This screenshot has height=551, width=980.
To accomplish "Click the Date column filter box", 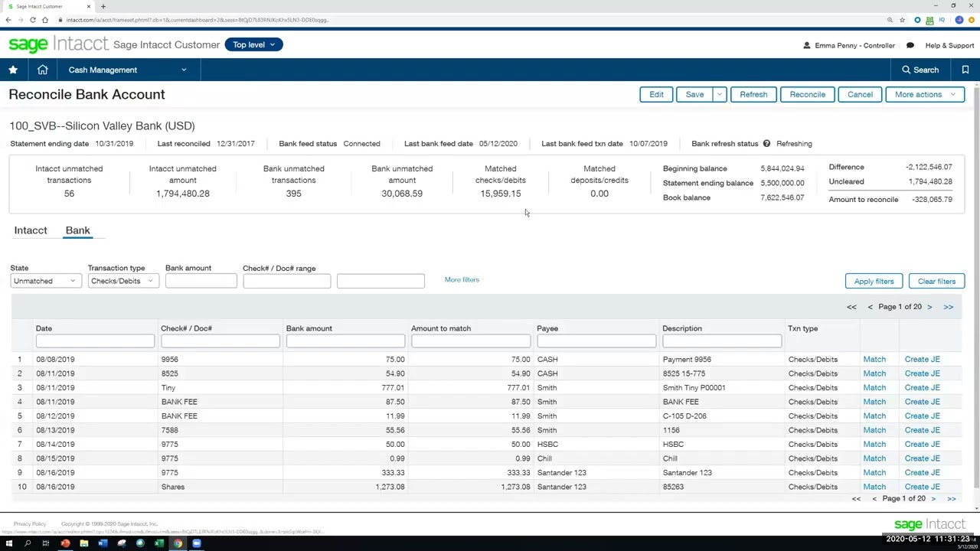I will pos(95,341).
